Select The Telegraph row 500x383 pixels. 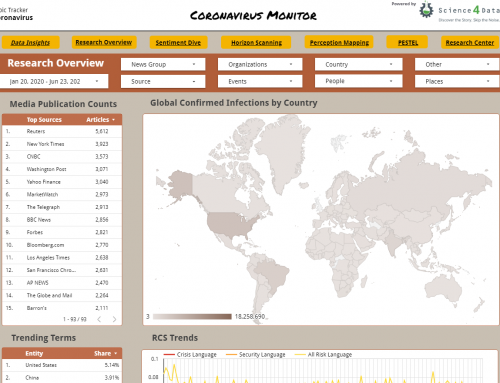62,207
